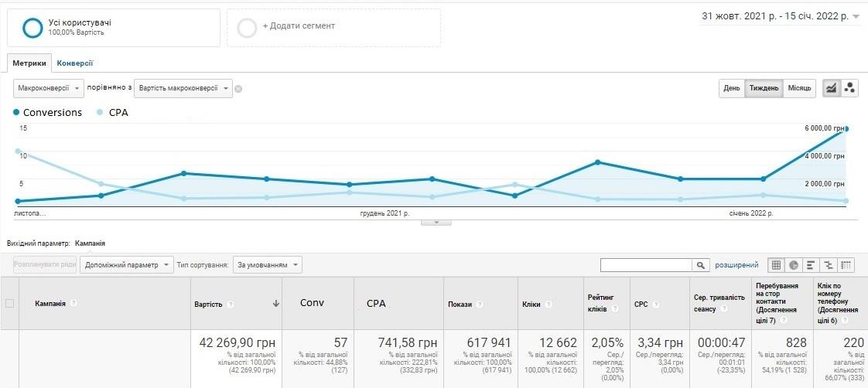
Task: Click in the table search field
Action: point(647,266)
